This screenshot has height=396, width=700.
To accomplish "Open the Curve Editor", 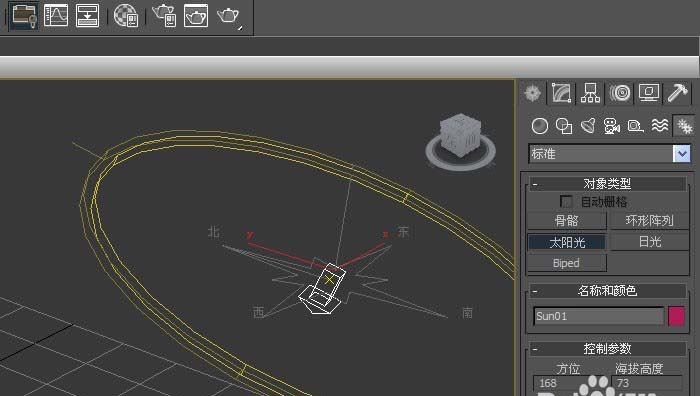I will [56, 16].
